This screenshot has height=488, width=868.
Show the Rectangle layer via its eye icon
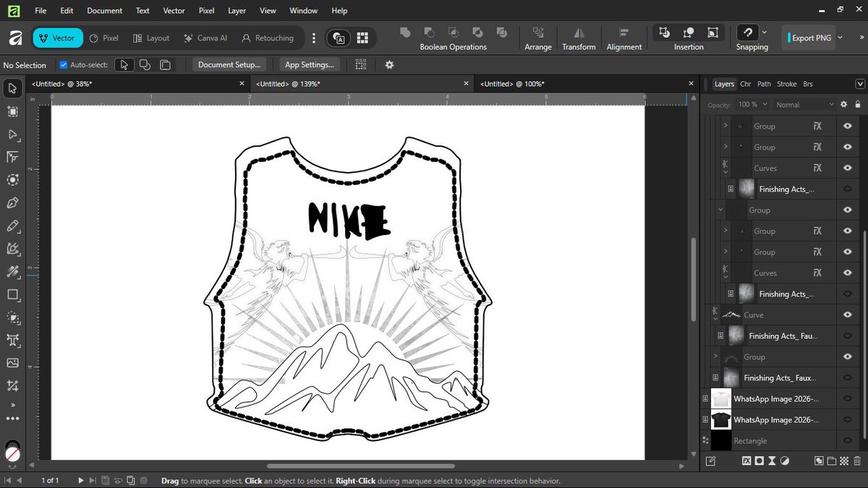point(848,441)
